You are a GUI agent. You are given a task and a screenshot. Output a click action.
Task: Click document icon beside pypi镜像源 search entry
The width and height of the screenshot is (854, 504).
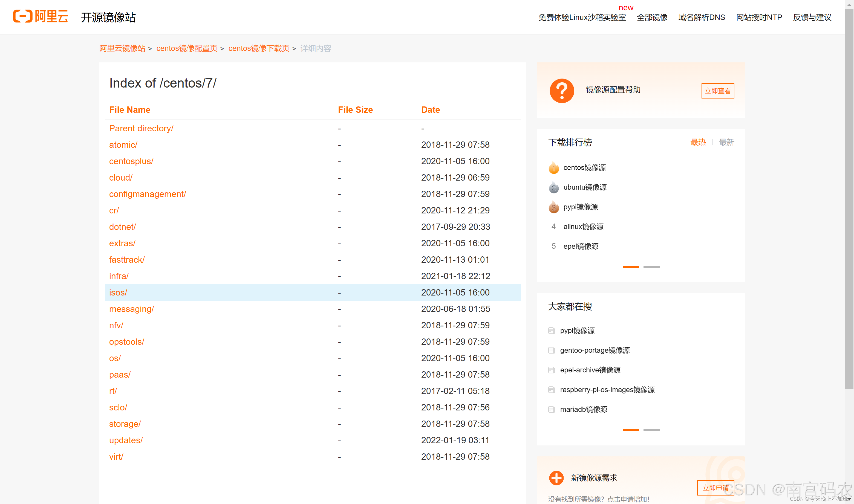(x=551, y=331)
